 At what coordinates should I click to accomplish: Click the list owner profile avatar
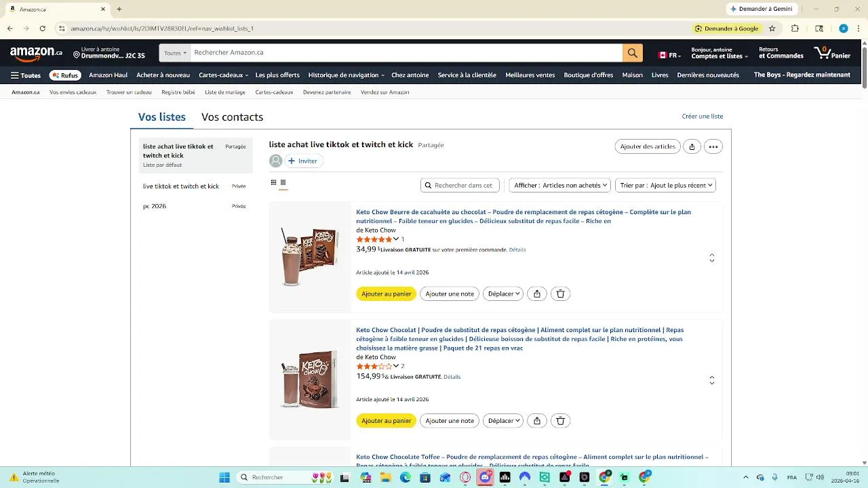[x=275, y=161]
